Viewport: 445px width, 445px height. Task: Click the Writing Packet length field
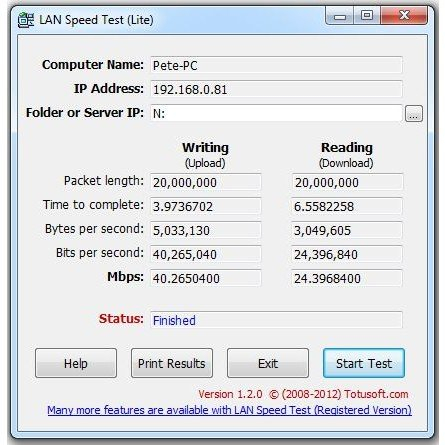tap(205, 182)
